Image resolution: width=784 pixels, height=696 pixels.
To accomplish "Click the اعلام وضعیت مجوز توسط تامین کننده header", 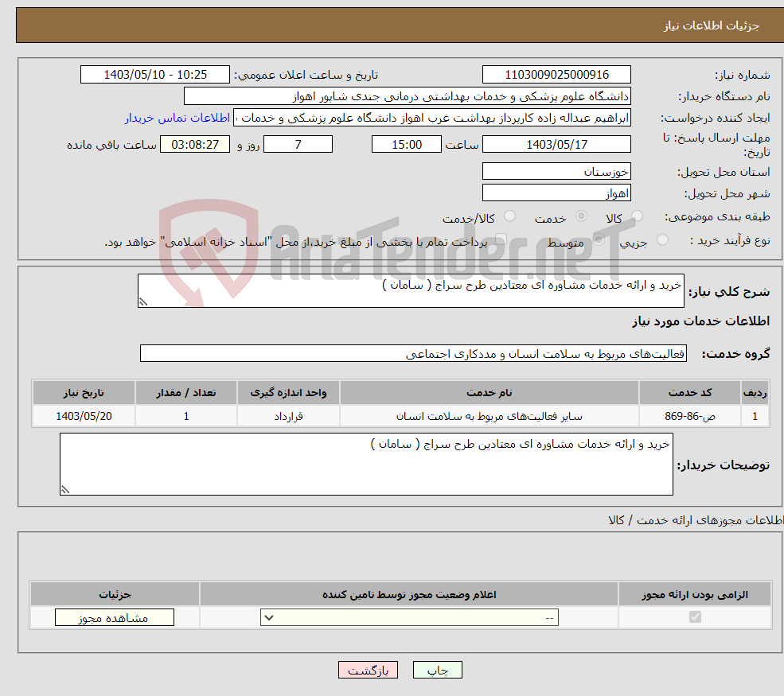I will click(409, 594).
